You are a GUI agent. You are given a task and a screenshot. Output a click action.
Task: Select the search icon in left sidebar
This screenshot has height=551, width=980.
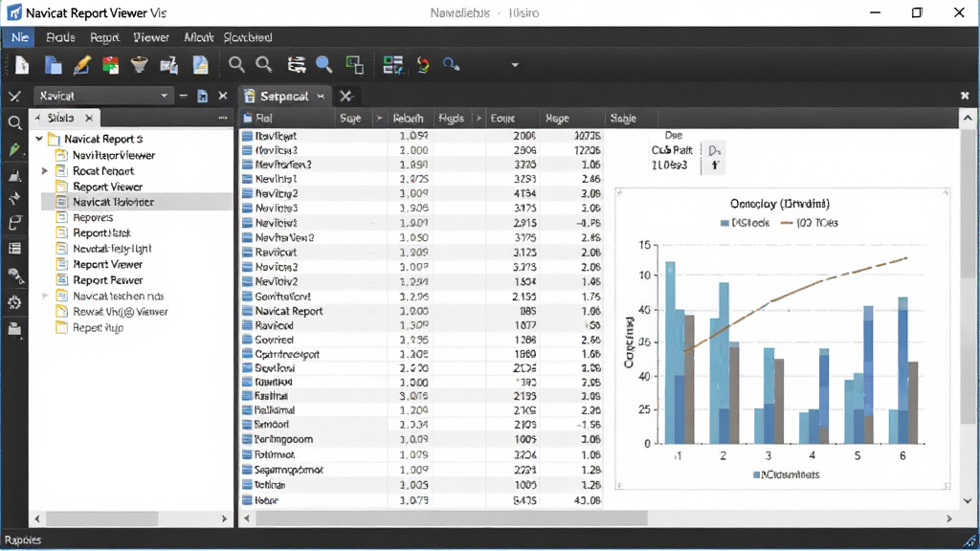pos(15,122)
